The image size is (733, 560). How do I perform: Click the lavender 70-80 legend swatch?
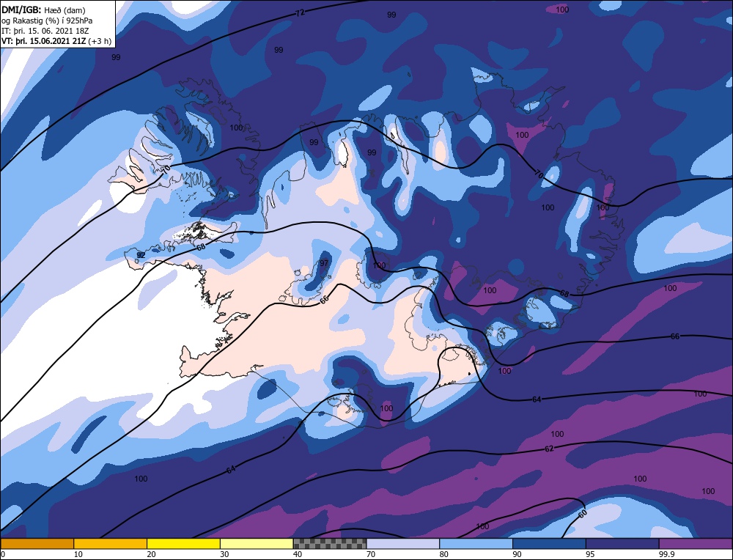(403, 543)
